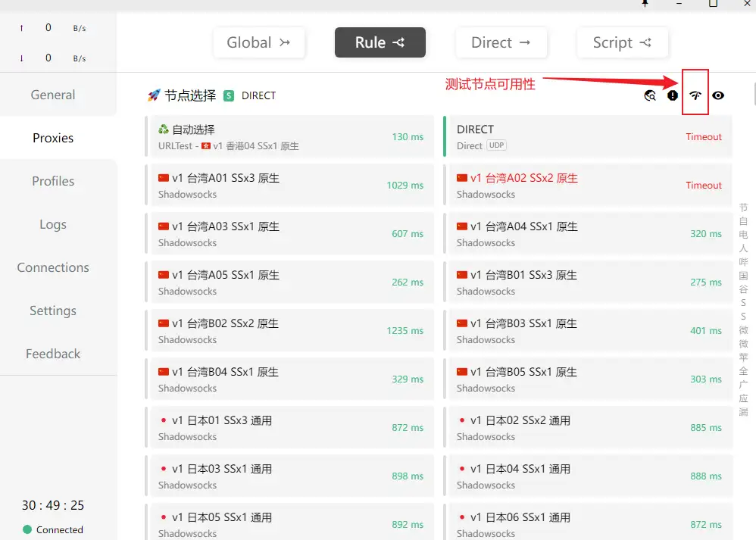Choose the v1 台湾A04 SSx1 node
The image size is (756, 540).
tap(588, 233)
